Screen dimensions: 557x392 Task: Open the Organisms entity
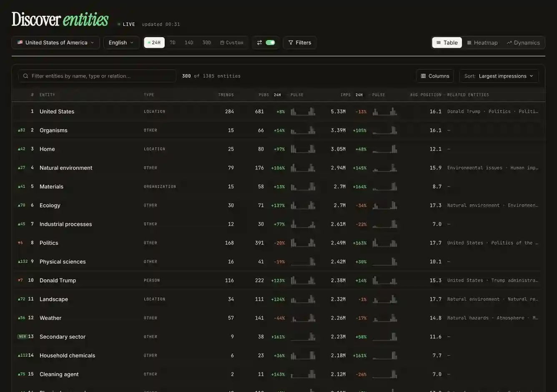click(x=53, y=130)
